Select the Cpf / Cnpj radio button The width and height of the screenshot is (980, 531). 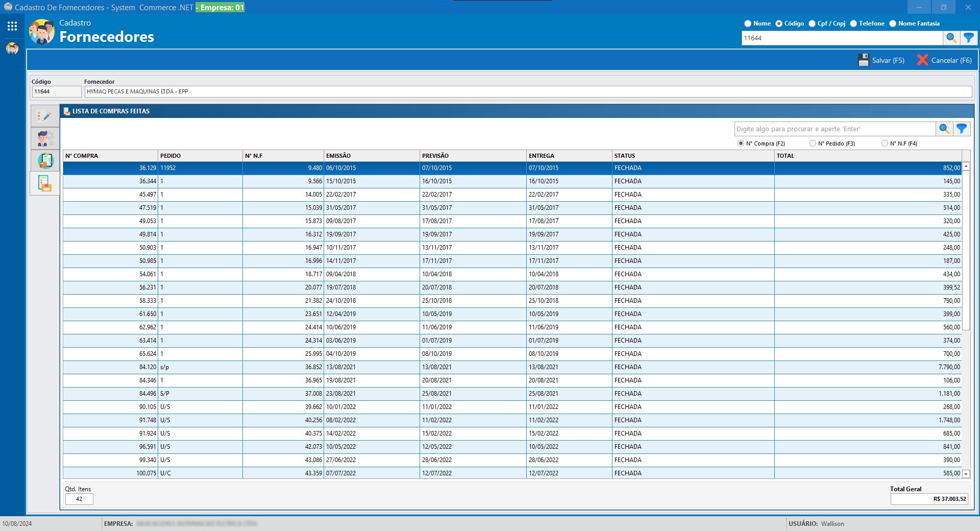[812, 23]
